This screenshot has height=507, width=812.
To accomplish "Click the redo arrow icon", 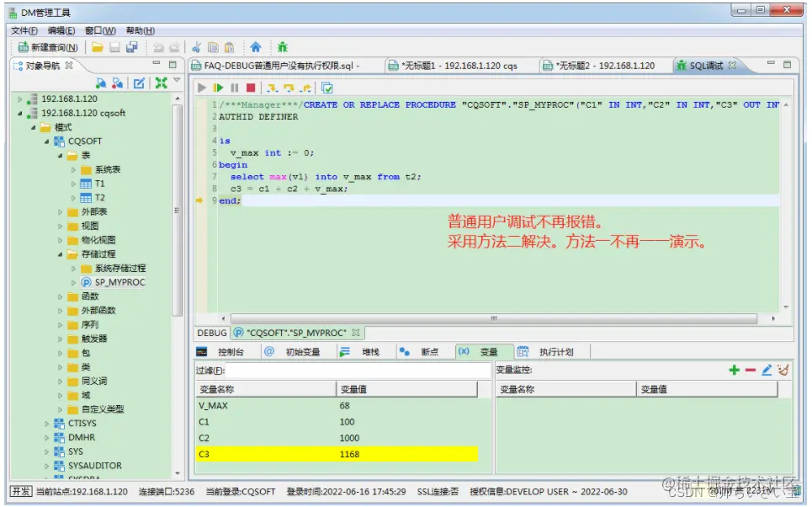I will pyautogui.click(x=174, y=48).
